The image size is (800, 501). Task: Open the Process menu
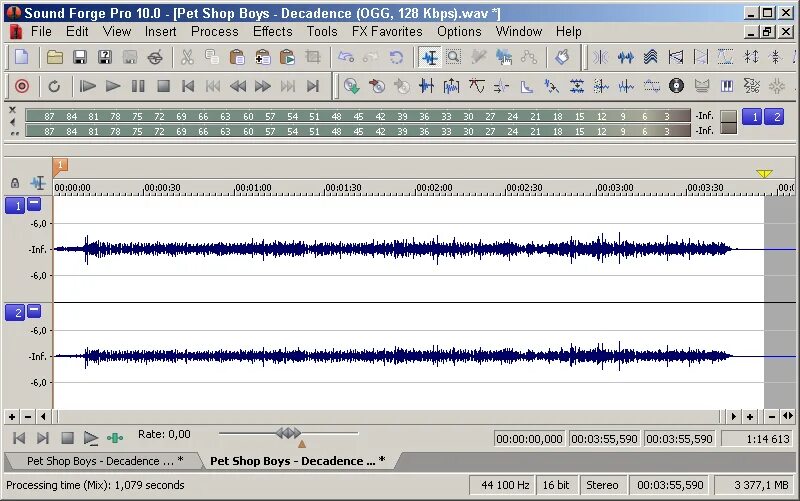coord(214,32)
